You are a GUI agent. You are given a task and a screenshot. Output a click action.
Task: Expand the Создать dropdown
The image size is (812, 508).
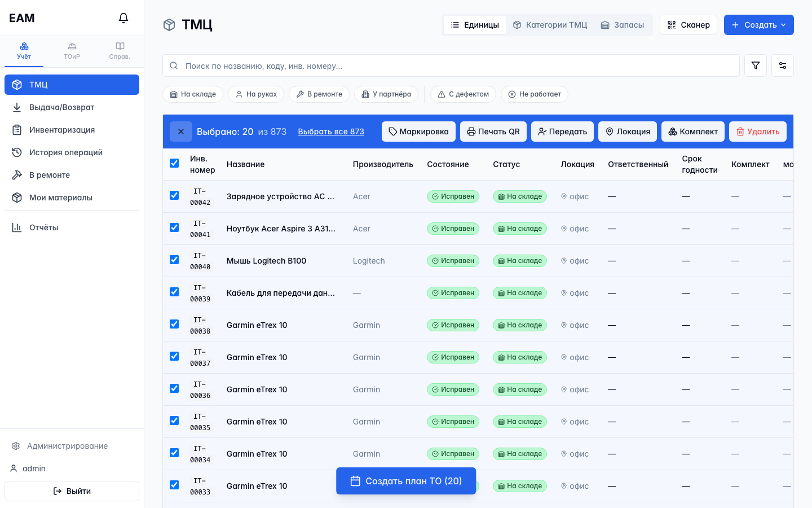tap(759, 25)
